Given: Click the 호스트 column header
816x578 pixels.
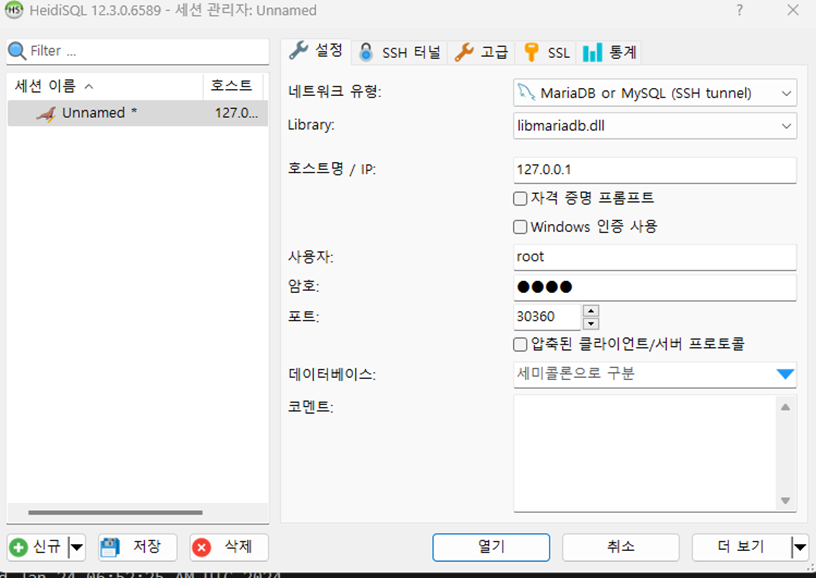Looking at the screenshot, I should point(233,86).
